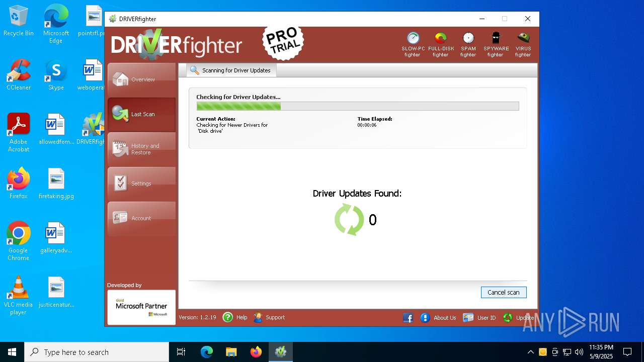Open the User ID dialog
The image size is (644, 362).
click(x=487, y=318)
